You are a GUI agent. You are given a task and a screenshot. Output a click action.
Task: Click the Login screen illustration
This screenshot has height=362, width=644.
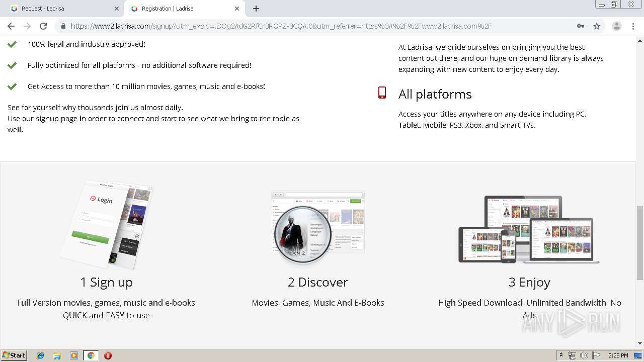pos(107,224)
